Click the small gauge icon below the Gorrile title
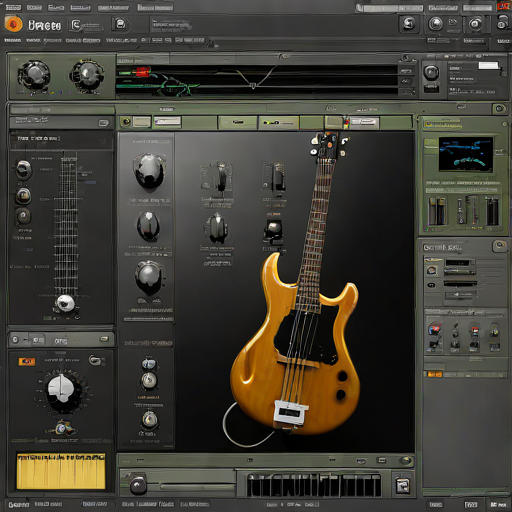 pyautogui.click(x=431, y=270)
